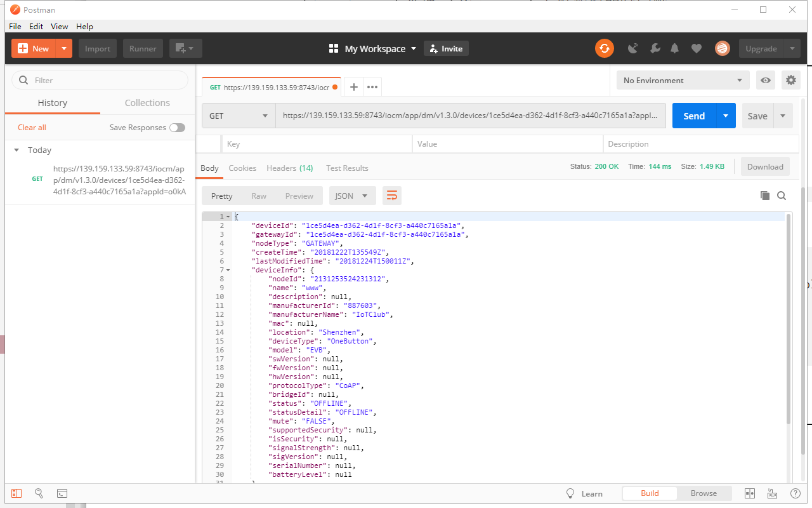Image resolution: width=812 pixels, height=508 pixels.
Task: Open the No Environment dropdown
Action: pos(683,81)
